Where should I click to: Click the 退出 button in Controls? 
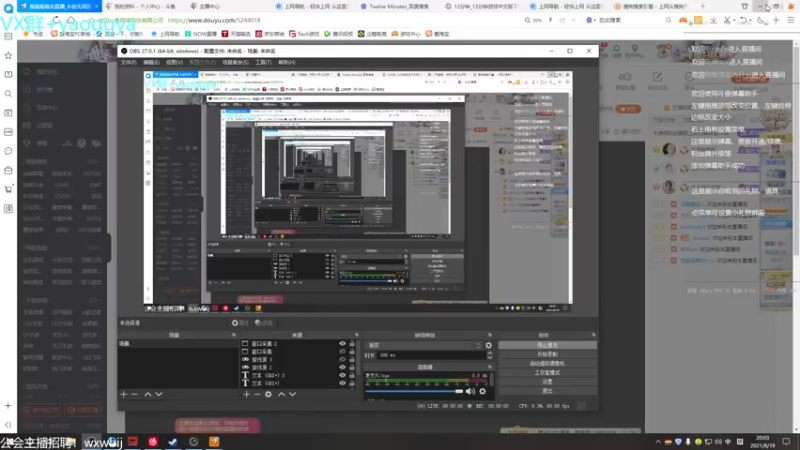[547, 391]
